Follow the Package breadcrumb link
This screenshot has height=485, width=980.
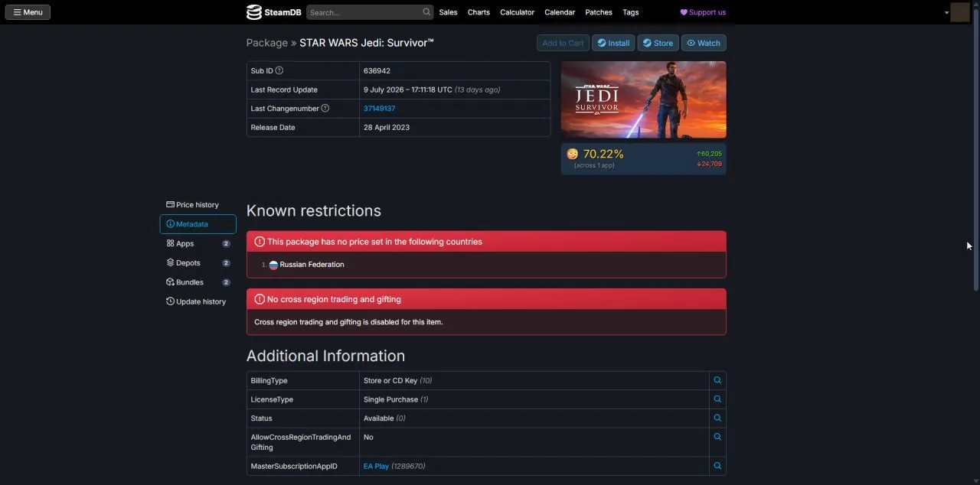[x=266, y=43]
